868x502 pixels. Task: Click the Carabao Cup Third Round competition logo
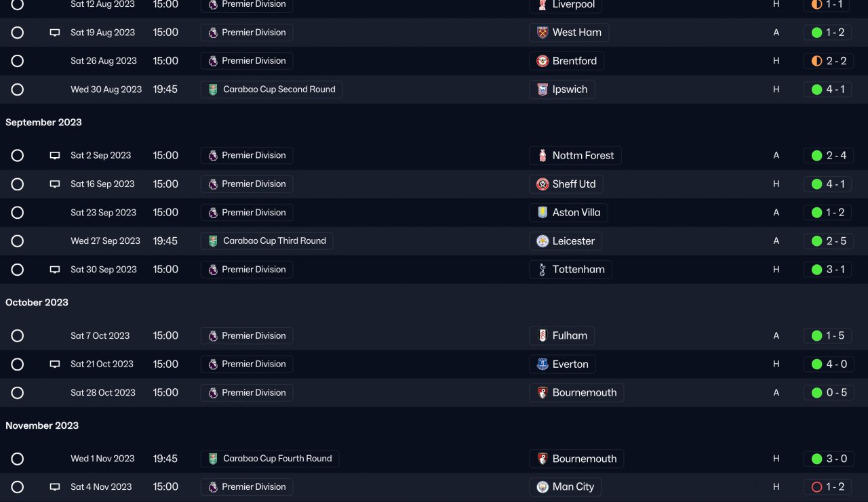pyautogui.click(x=213, y=241)
